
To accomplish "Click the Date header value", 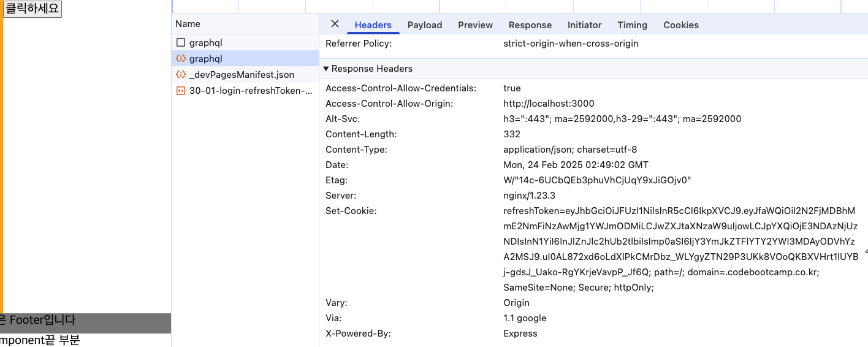I will [576, 165].
